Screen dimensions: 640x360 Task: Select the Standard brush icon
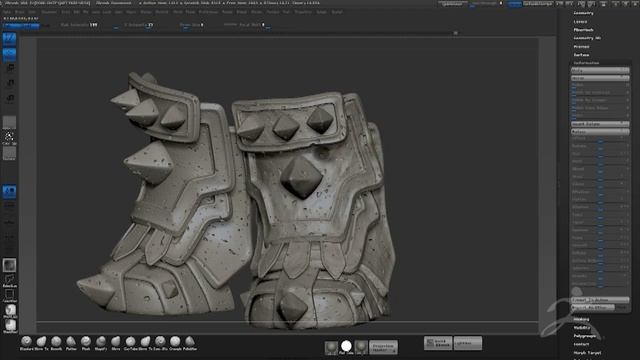click(x=27, y=341)
